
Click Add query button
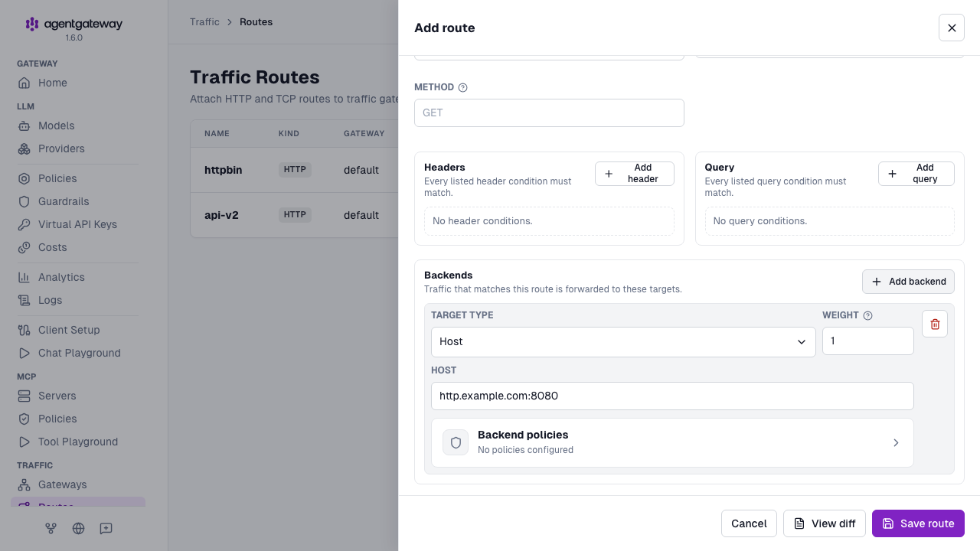(x=916, y=174)
